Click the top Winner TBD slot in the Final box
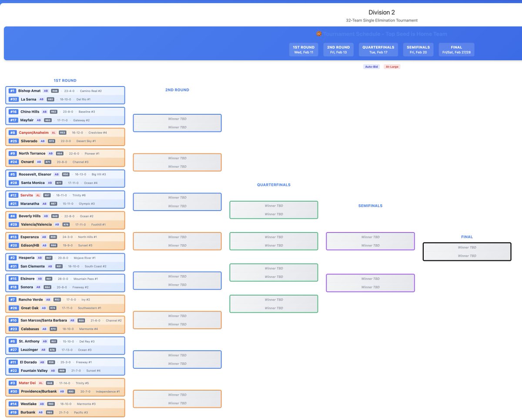This screenshot has width=522, height=420. (467, 247)
